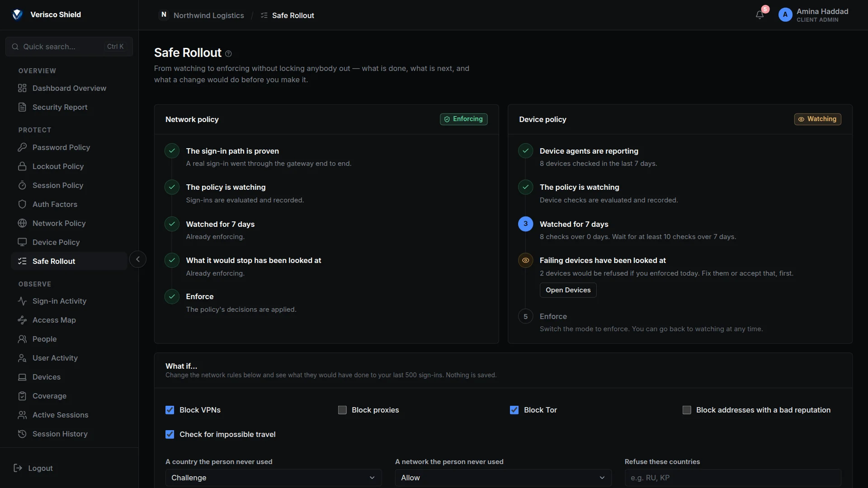Click the Lockout Policy padlock icon
The width and height of the screenshot is (868, 488).
22,166
